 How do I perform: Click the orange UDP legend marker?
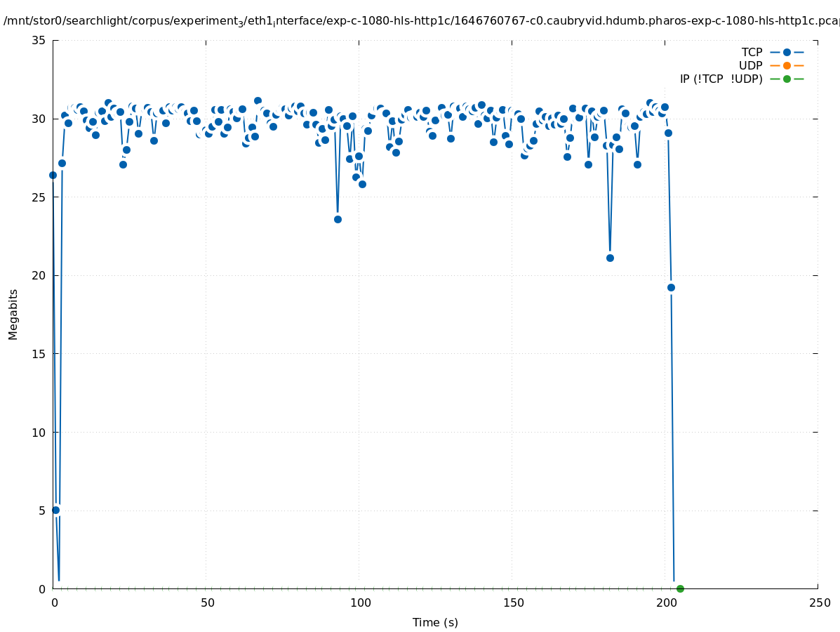(x=787, y=66)
